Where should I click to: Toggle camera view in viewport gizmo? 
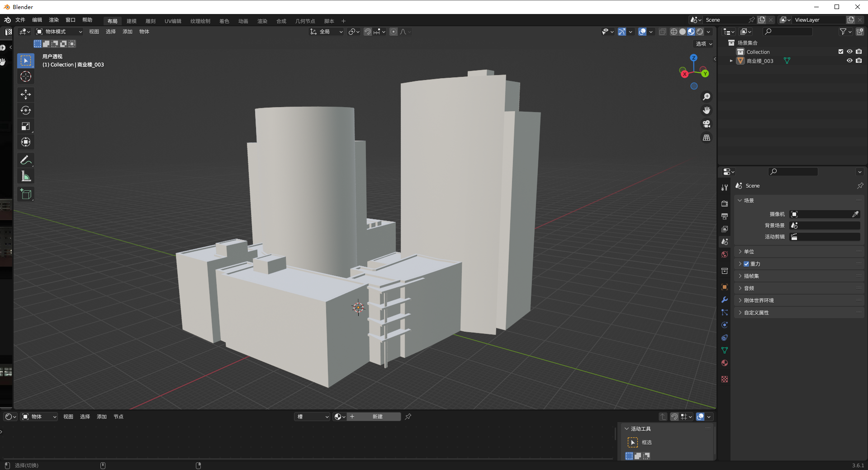(706, 124)
